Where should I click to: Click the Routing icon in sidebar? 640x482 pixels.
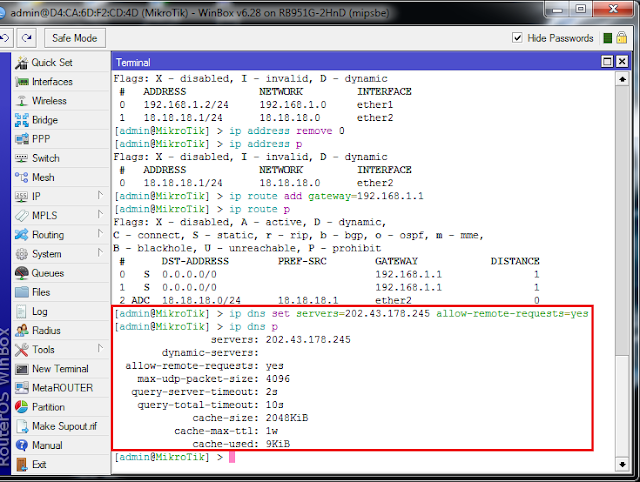tap(21, 235)
